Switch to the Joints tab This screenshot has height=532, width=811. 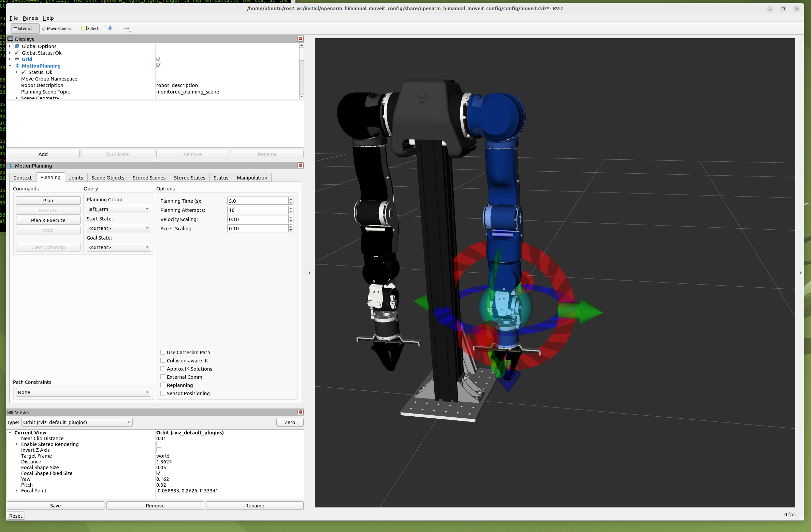click(76, 178)
